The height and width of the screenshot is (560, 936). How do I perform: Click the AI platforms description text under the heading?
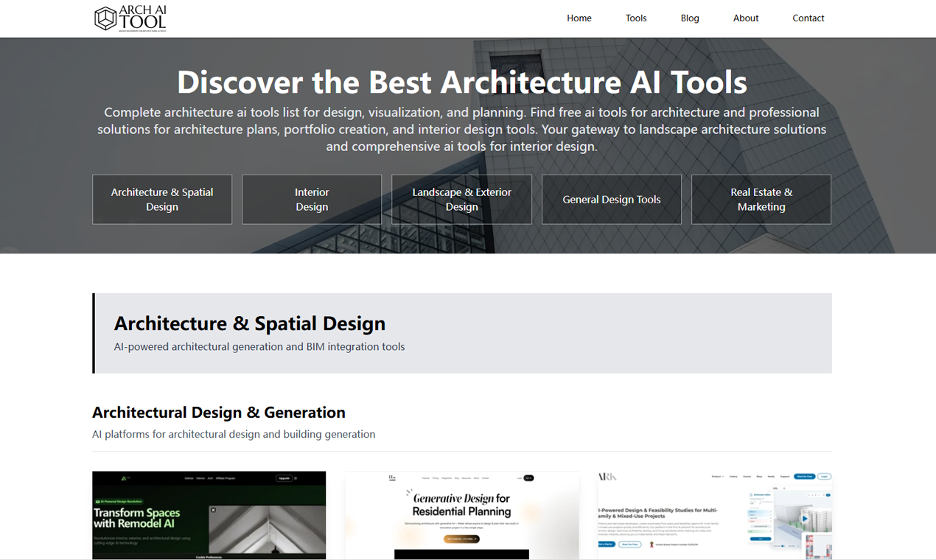click(234, 434)
